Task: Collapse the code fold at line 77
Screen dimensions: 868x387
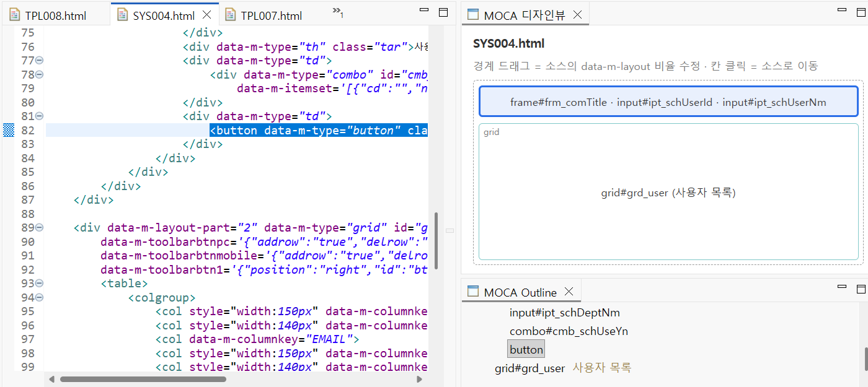Action: point(39,61)
